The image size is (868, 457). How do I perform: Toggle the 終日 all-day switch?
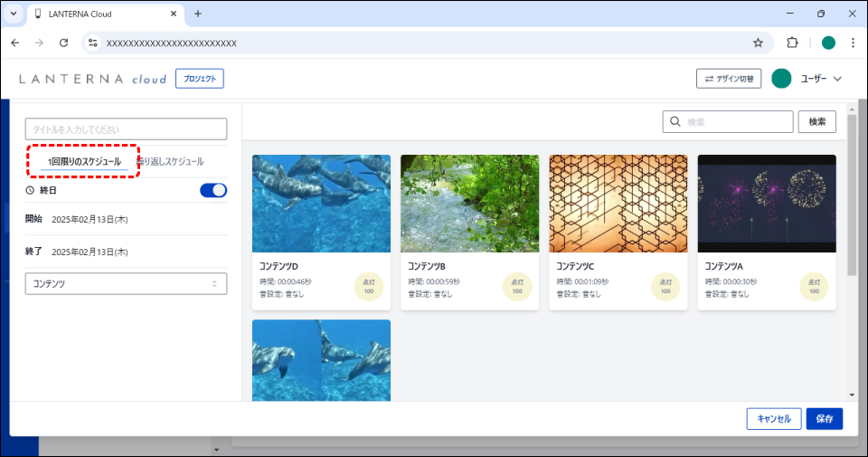tap(213, 190)
